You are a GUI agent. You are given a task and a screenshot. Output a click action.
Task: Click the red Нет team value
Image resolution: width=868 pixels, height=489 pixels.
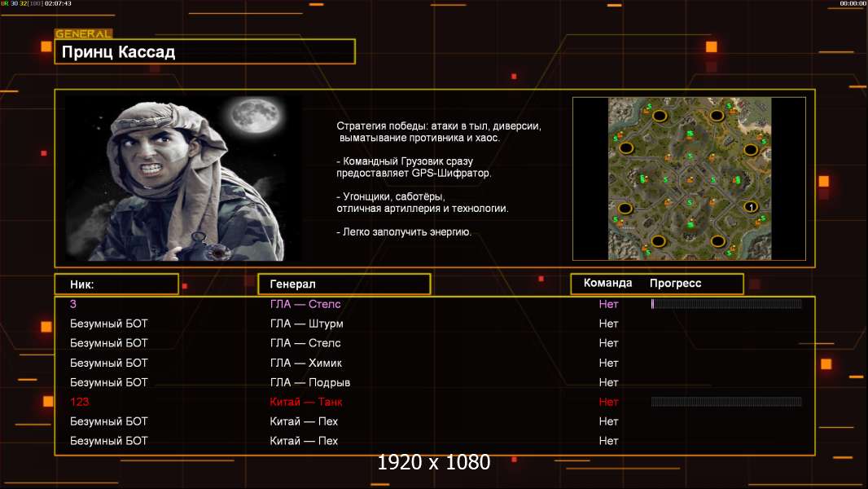coord(608,402)
